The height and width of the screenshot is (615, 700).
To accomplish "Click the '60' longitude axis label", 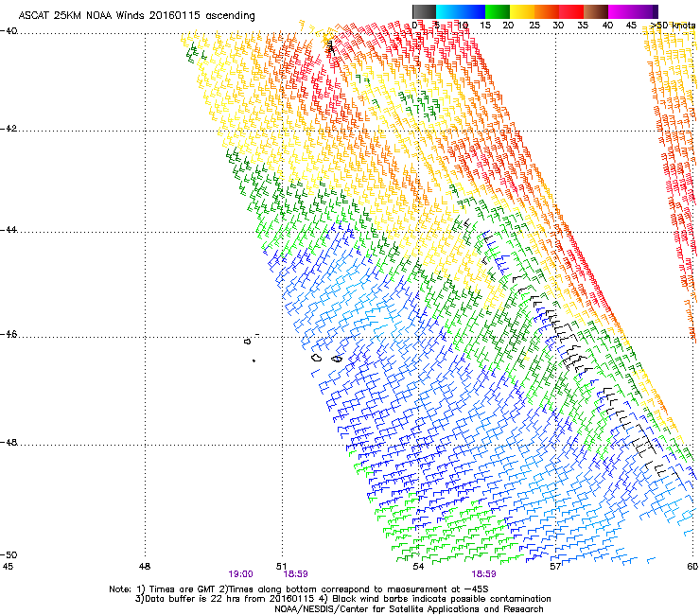I will [692, 567].
